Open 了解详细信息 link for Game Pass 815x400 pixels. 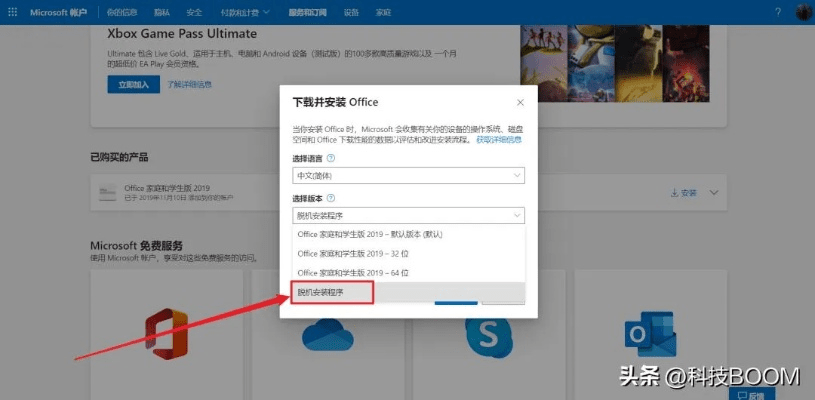pos(190,84)
